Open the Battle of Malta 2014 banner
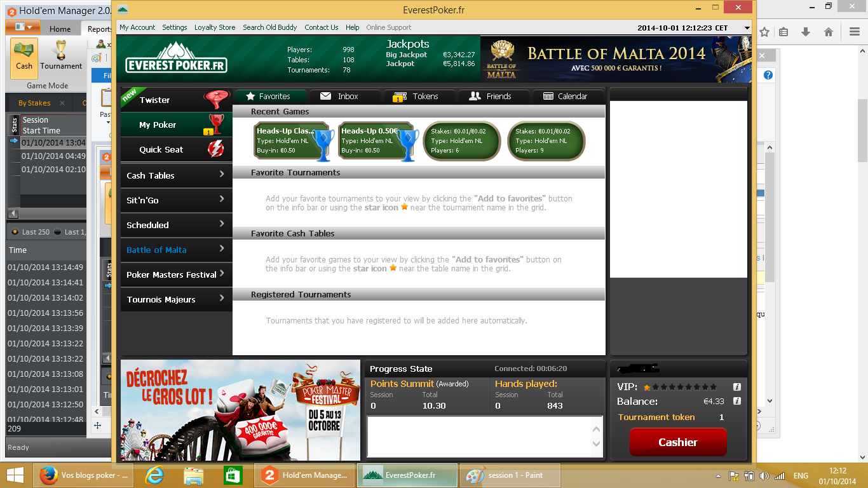This screenshot has height=488, width=868. [616, 59]
